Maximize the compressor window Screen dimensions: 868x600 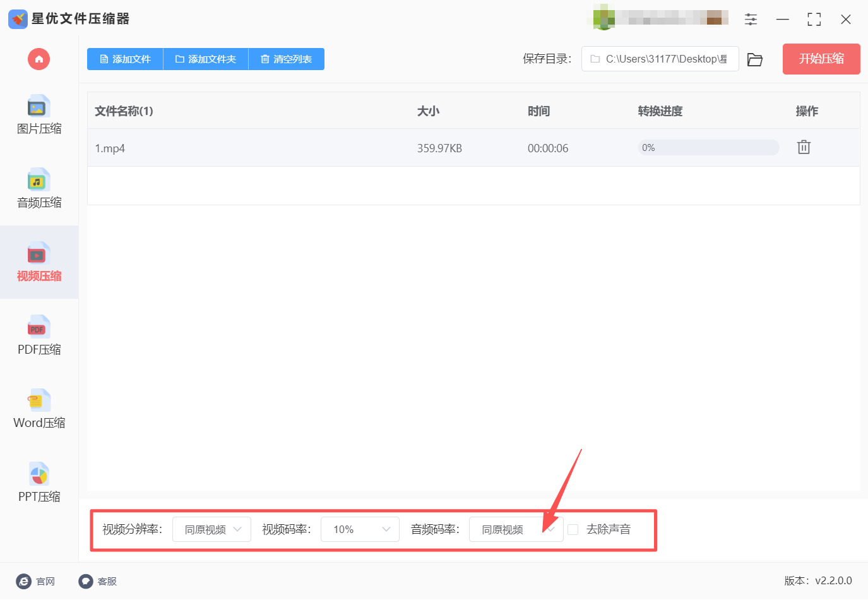click(814, 19)
